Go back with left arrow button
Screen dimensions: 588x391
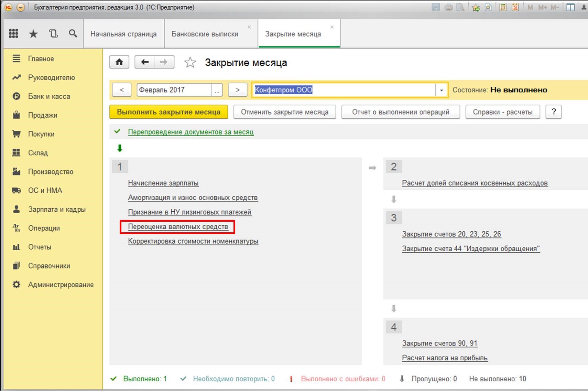145,62
